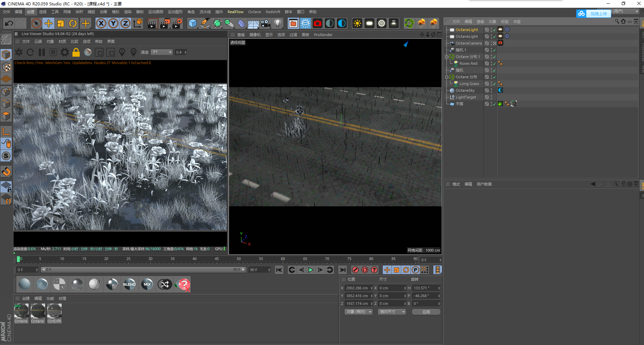Select the Move tool in top toolbar
This screenshot has height=345, width=644.
(x=49, y=23)
